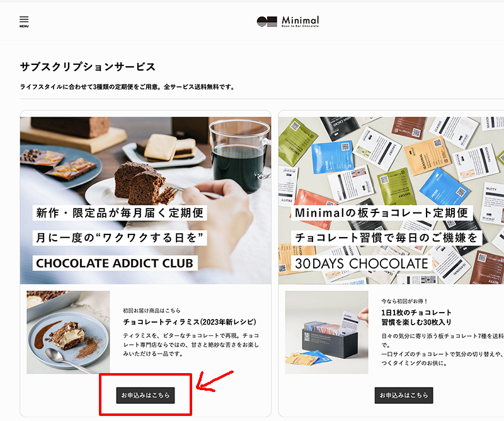This screenshot has width=504, height=421.
Task: Click the 30-piece chocolate box thumbnail
Action: click(326, 332)
